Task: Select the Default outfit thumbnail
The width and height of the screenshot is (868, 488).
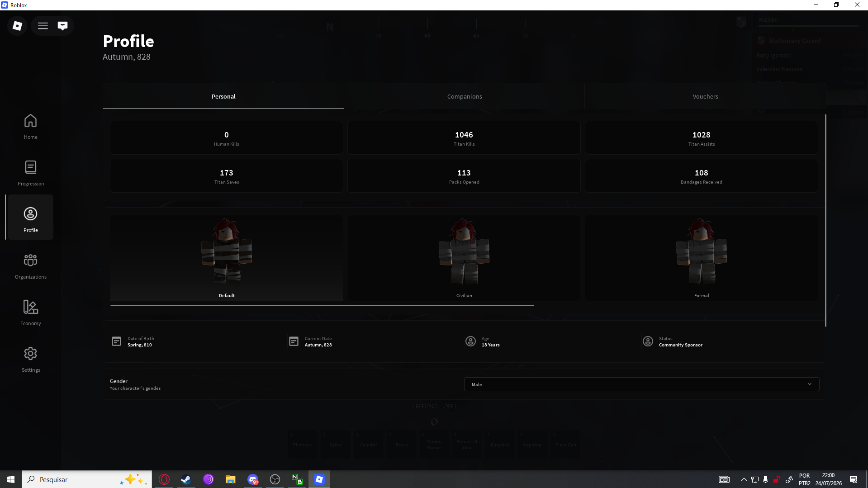Action: pos(227,258)
